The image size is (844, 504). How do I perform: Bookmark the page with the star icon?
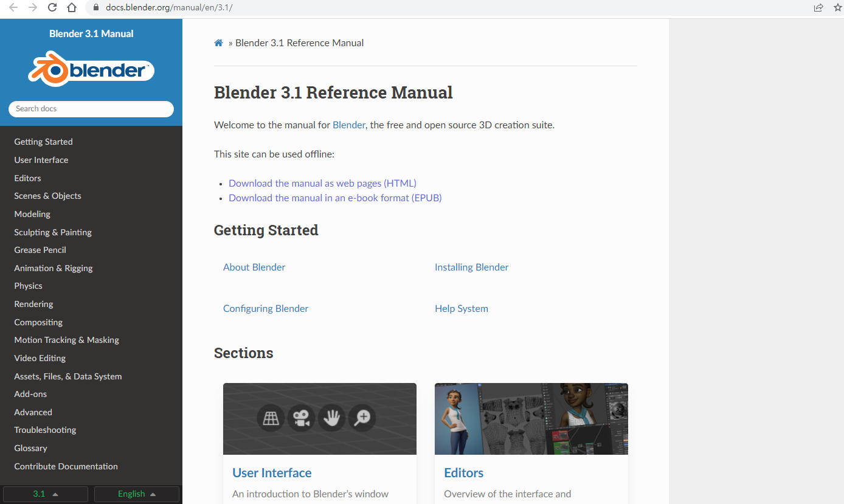[838, 8]
